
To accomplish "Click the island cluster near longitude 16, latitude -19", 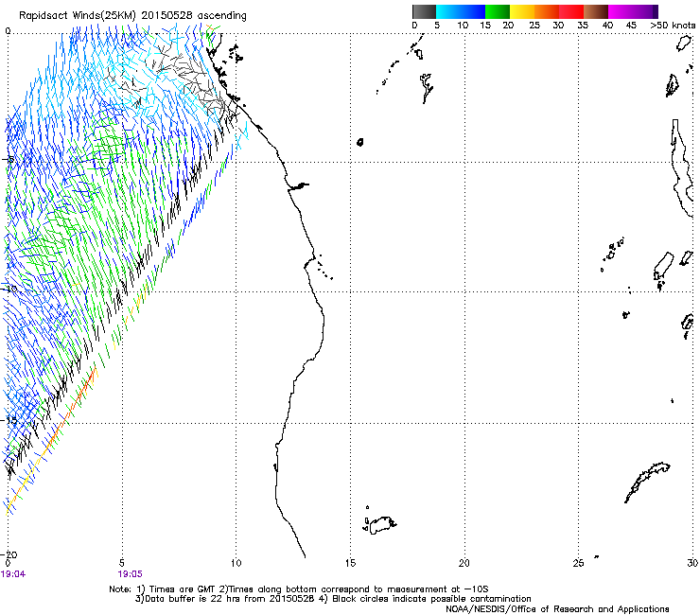I will (x=380, y=524).
